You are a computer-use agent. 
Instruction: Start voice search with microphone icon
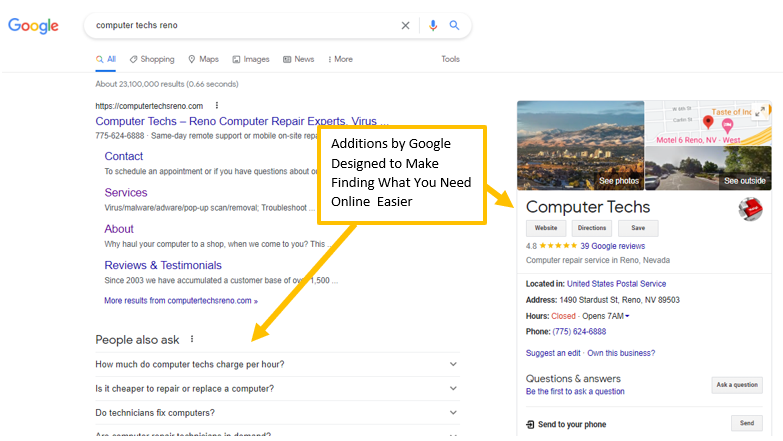click(x=433, y=25)
